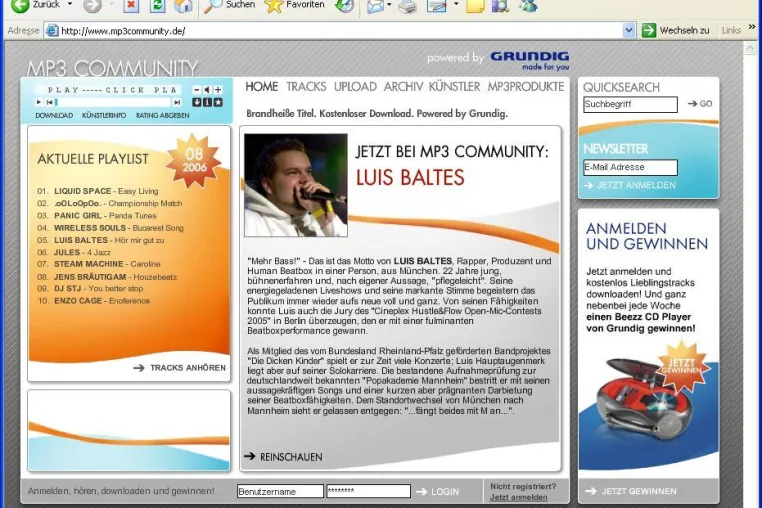Open the Back button history dropdown
This screenshot has width=762, height=508.
pyautogui.click(x=70, y=4)
